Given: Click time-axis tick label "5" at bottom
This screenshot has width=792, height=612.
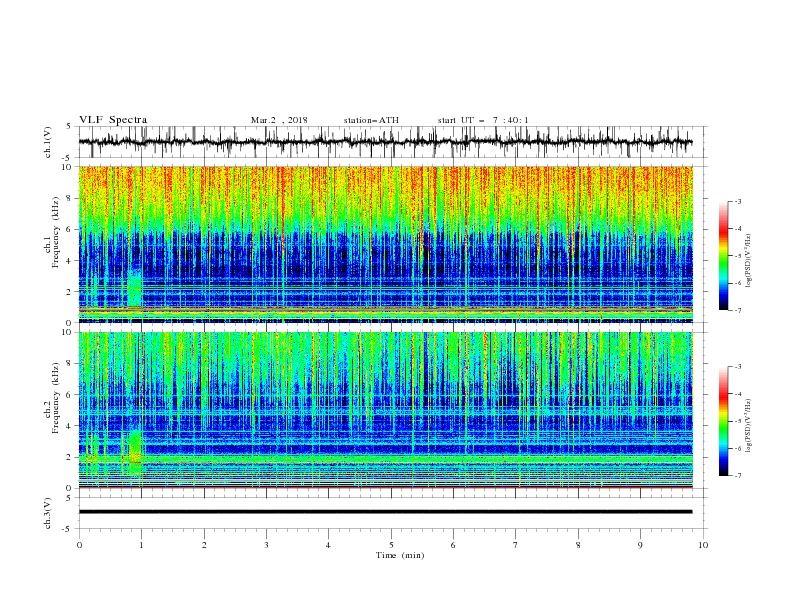Looking at the screenshot, I should coord(391,545).
